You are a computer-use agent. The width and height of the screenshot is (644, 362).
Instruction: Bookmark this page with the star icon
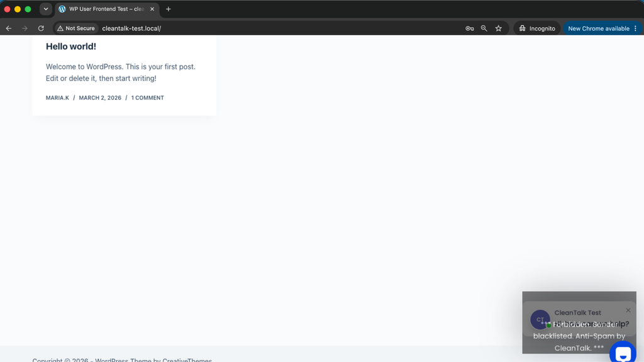point(499,28)
